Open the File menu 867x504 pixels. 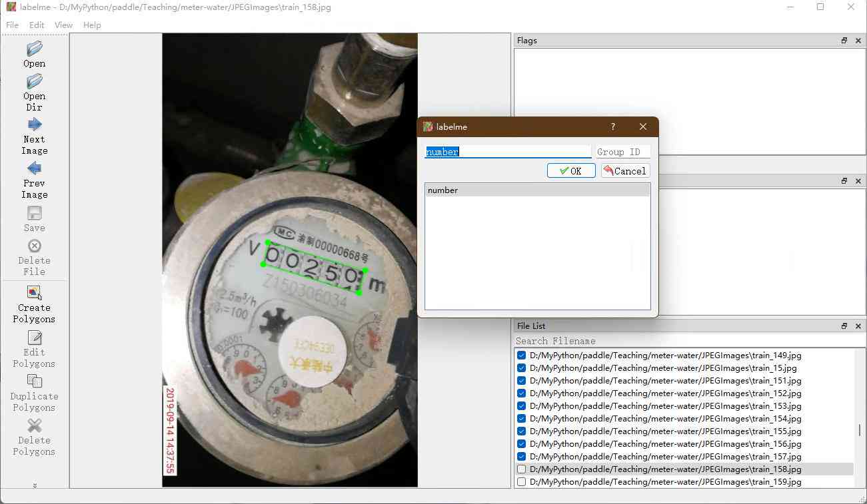pos(12,25)
